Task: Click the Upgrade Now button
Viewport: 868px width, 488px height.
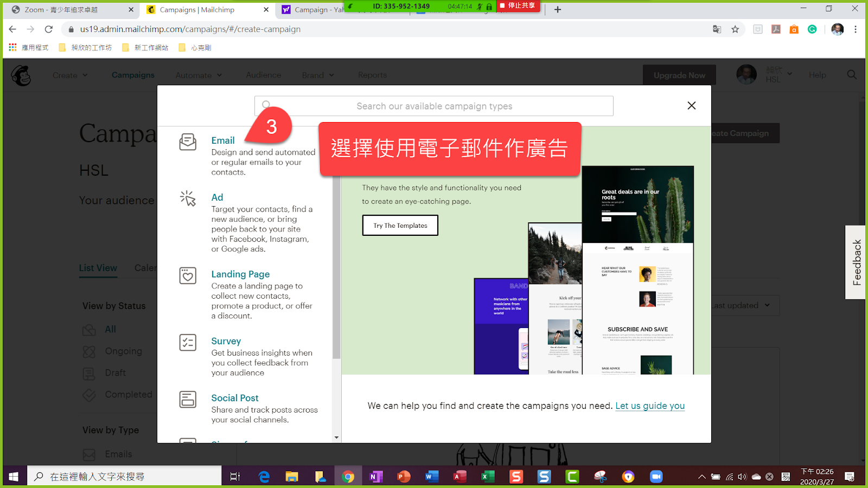Action: 679,75
